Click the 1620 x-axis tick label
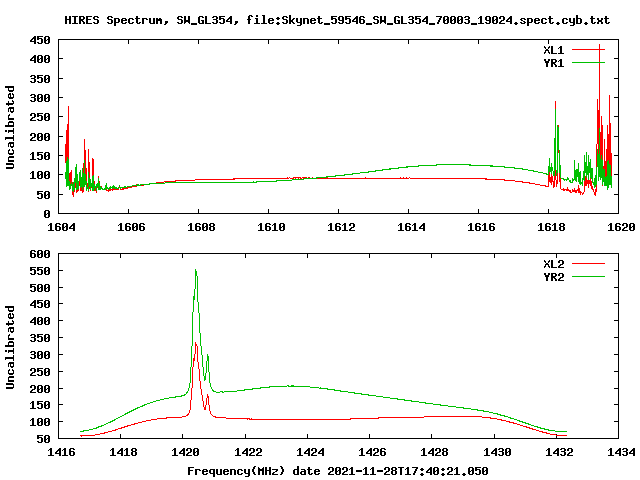640x480 pixels. click(621, 227)
